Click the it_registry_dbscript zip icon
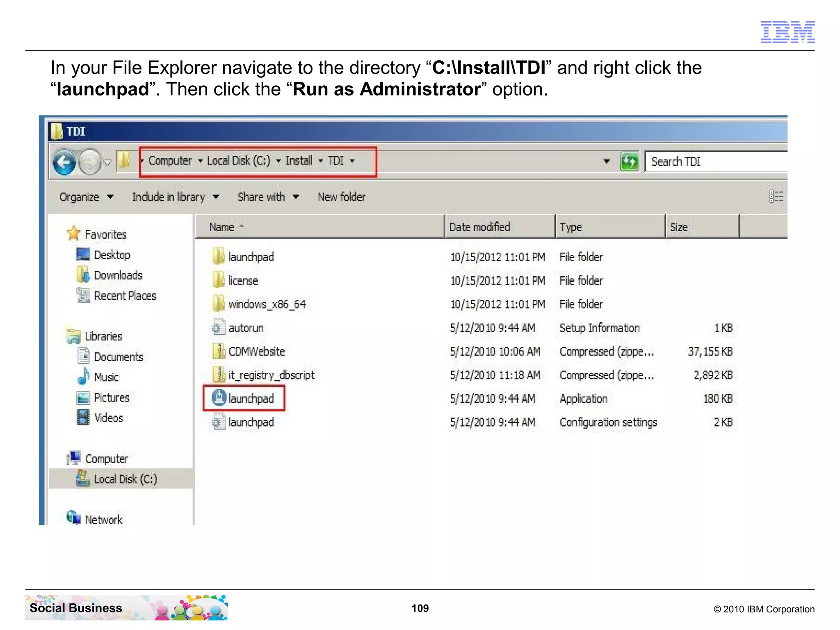Image resolution: width=840 pixels, height=630 pixels. [219, 374]
